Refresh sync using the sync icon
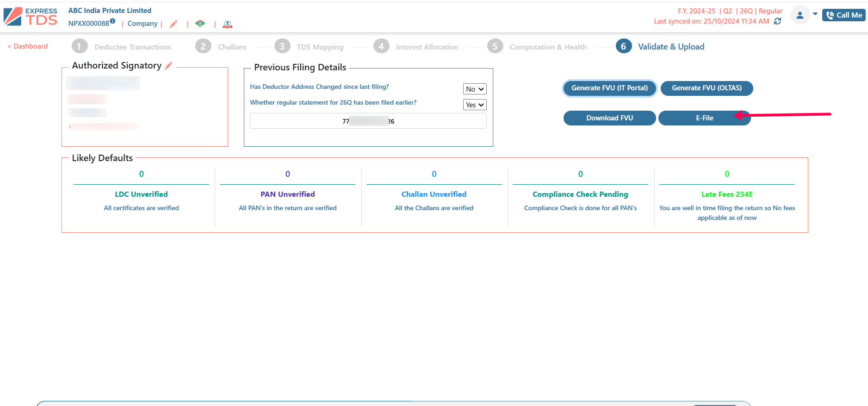This screenshot has width=868, height=406. tap(778, 21)
